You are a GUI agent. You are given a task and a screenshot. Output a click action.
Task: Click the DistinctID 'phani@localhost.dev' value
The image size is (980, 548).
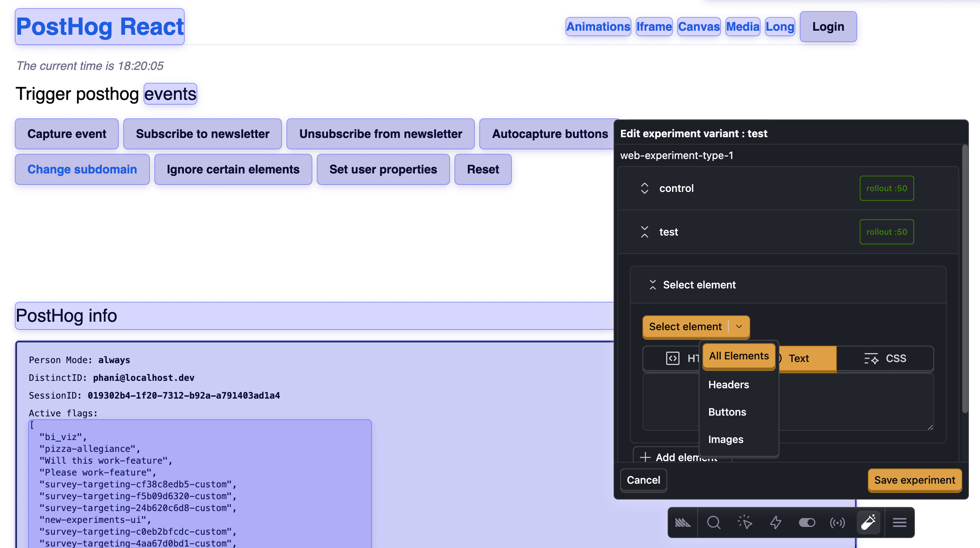[144, 378]
